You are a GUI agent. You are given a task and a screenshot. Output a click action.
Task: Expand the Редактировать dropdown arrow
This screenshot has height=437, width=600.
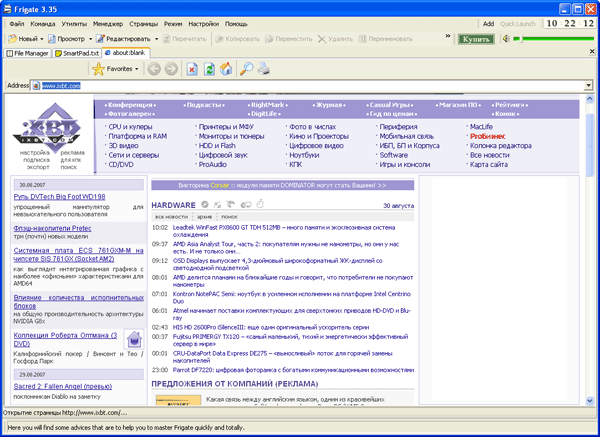[156, 39]
